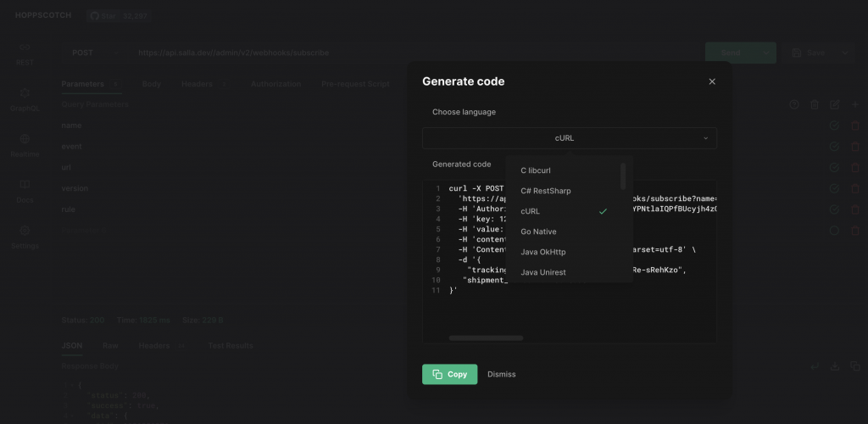Expand the Save options arrow

(x=845, y=53)
